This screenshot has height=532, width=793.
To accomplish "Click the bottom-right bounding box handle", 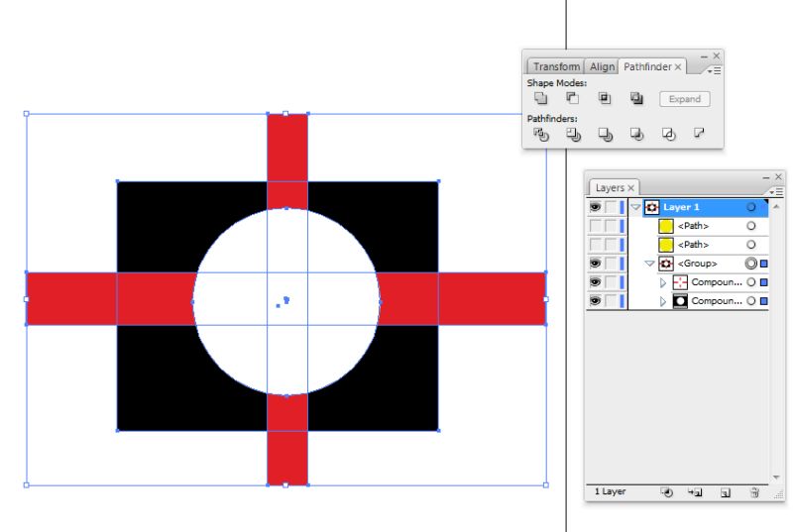I will click(x=546, y=485).
